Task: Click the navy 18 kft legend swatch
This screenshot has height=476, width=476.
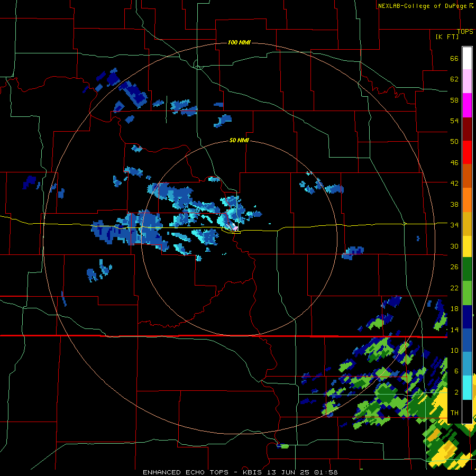Action: tap(467, 317)
